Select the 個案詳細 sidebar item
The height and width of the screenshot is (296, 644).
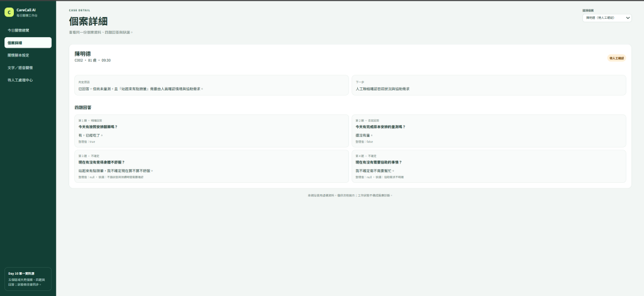coord(28,43)
